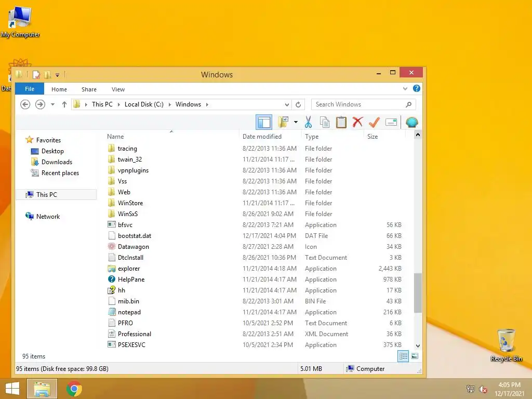Select the HelpPane application icon
Screen dimensions: 532x399
pos(112,279)
